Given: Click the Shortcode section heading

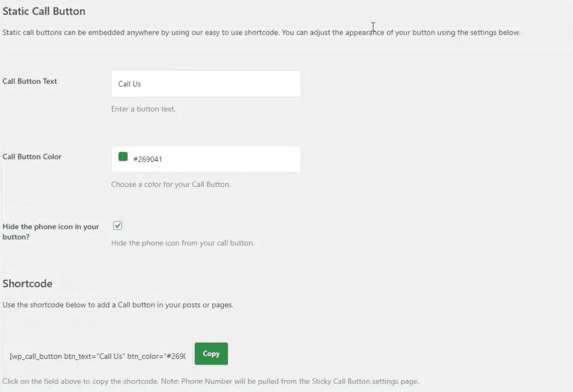Looking at the screenshot, I should coord(27,283).
